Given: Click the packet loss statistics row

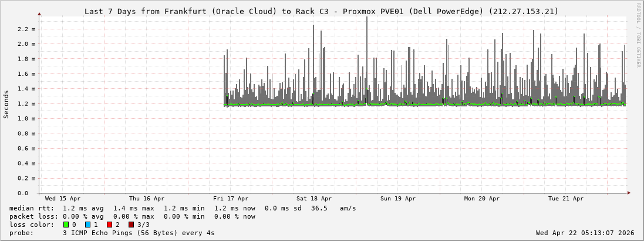Looking at the screenshot, I should [132, 216].
